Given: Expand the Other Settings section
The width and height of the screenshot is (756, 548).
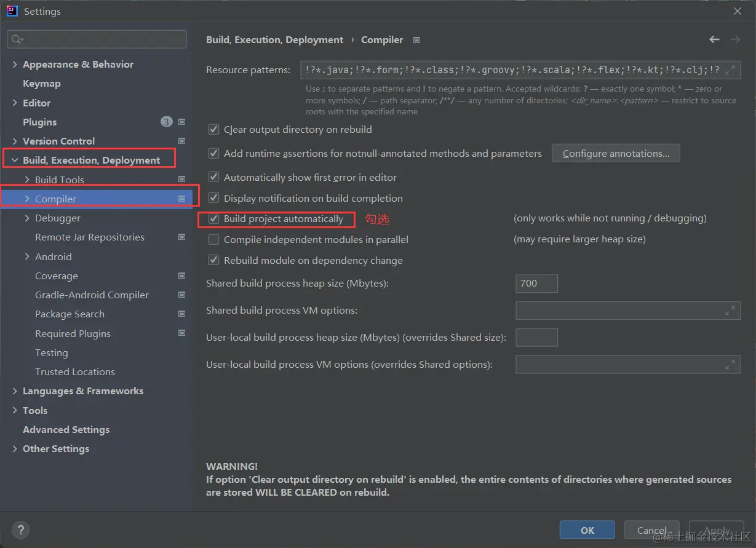Looking at the screenshot, I should (15, 448).
